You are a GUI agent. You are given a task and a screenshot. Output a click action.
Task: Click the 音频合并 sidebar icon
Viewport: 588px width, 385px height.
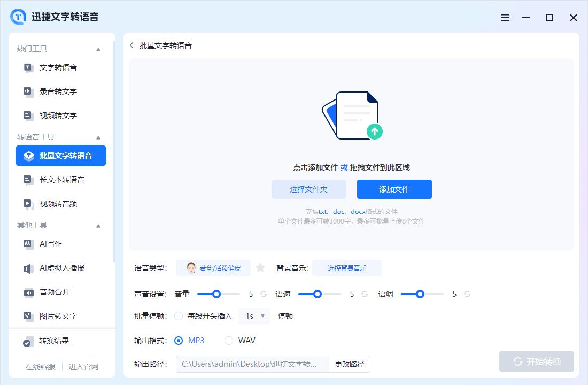click(x=28, y=292)
